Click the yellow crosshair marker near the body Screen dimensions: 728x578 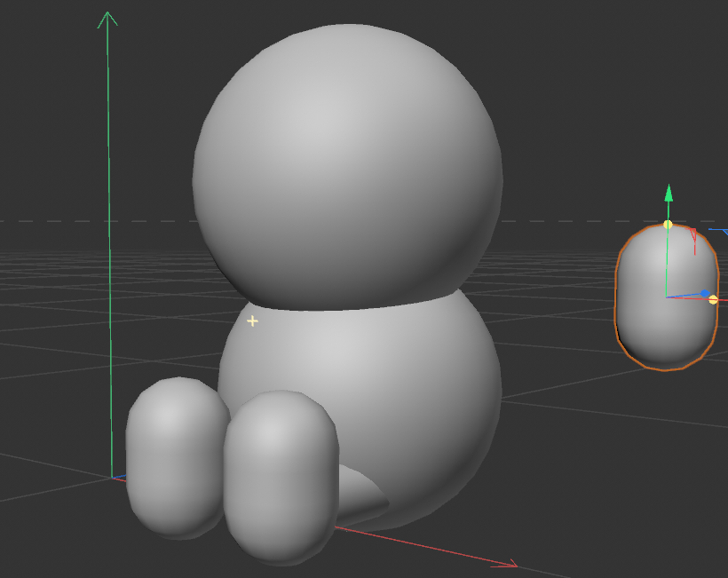252,322
